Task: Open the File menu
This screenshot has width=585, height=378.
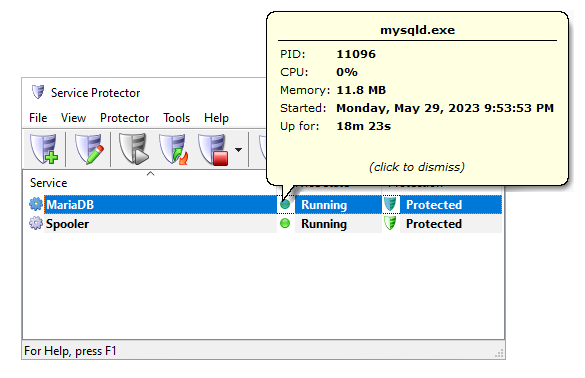Action: pos(38,118)
